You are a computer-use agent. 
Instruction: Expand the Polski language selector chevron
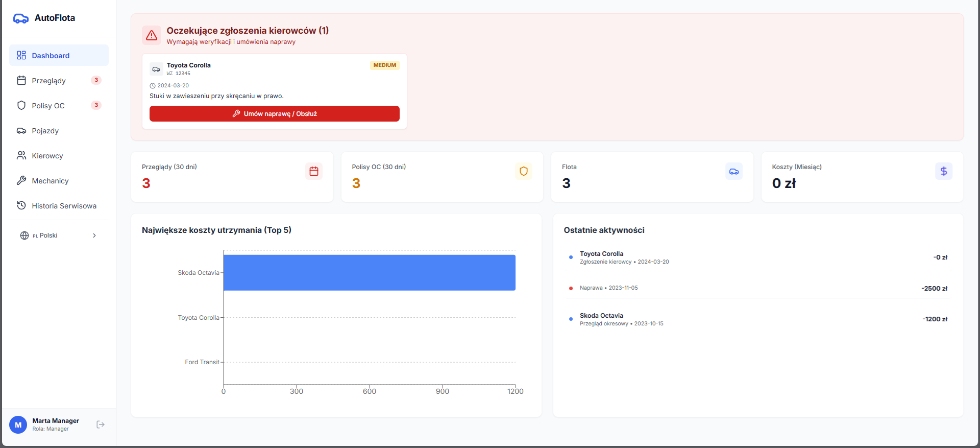tap(94, 235)
